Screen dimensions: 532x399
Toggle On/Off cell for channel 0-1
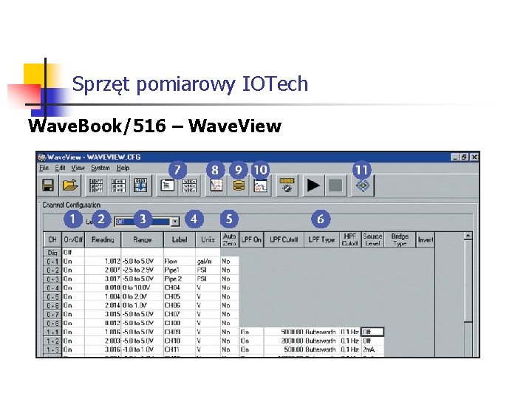pos(73,262)
